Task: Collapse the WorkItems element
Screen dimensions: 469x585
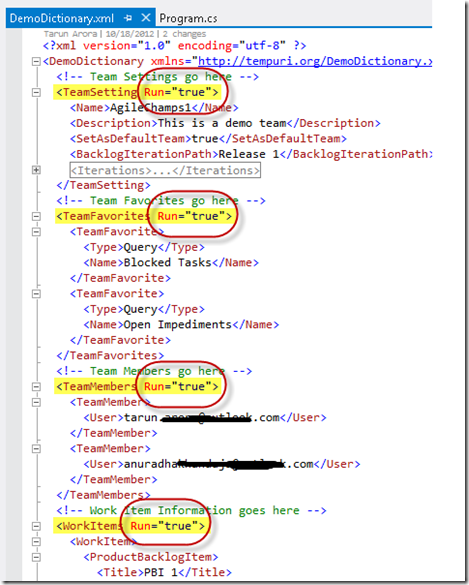Action: point(36,526)
